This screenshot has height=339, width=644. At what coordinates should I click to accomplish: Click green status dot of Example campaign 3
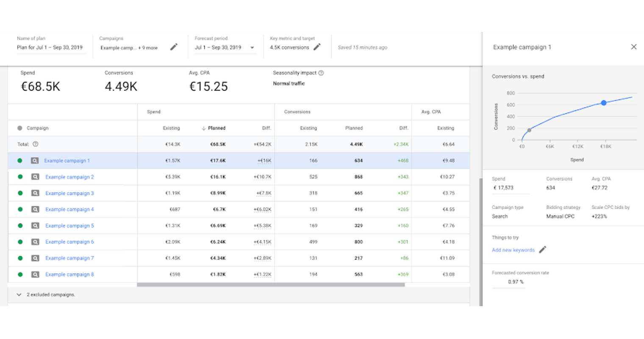(20, 193)
